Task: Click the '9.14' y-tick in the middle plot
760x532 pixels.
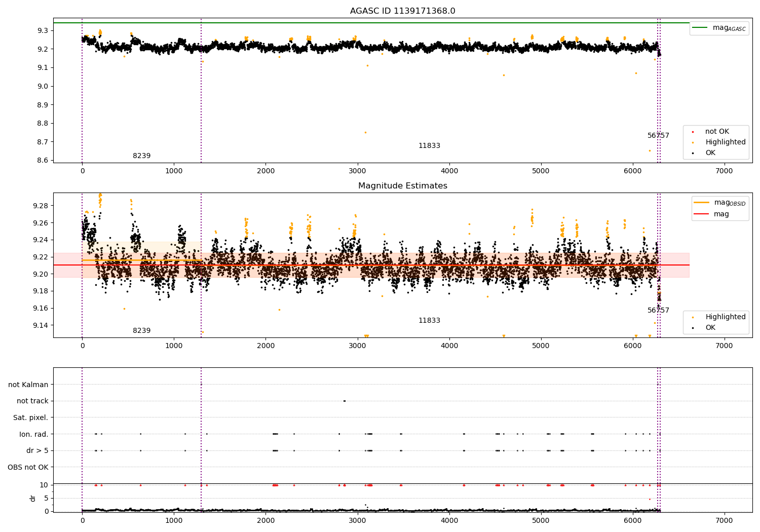Action: [41, 325]
